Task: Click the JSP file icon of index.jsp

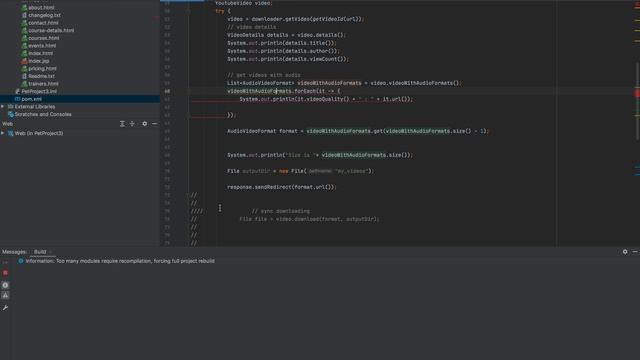Action: [x=24, y=61]
